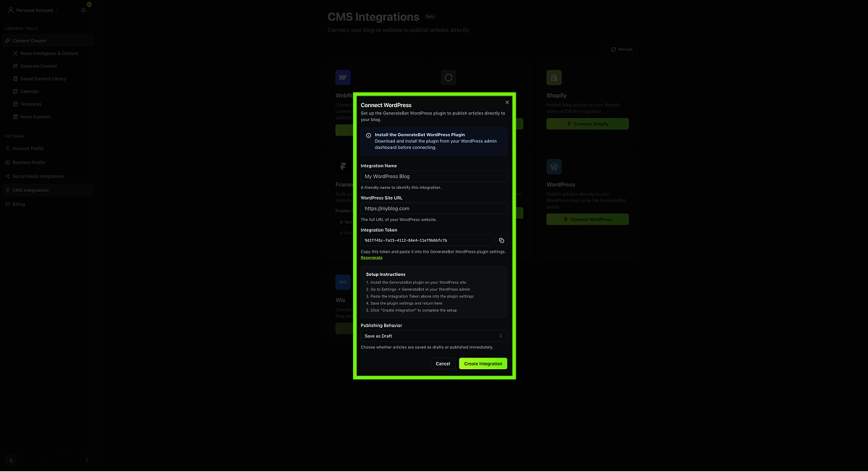868x472 pixels.
Task: Click the Shopify card title
Action: (557, 96)
